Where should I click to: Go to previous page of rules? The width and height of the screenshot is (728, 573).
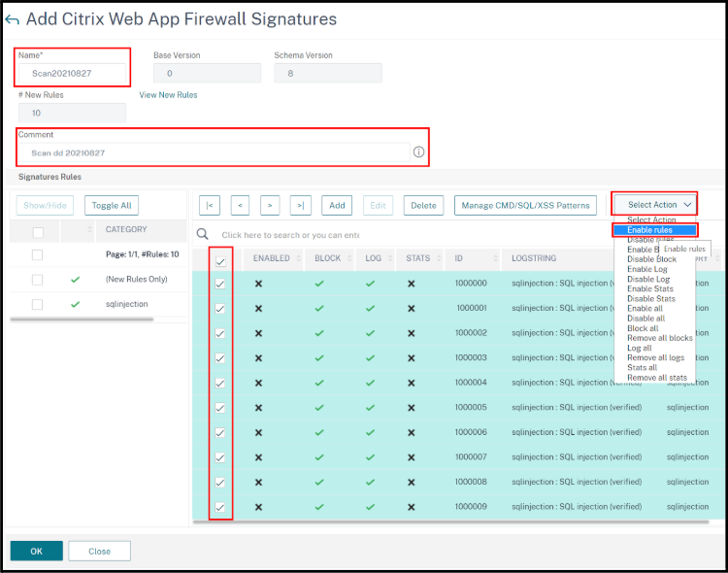240,206
